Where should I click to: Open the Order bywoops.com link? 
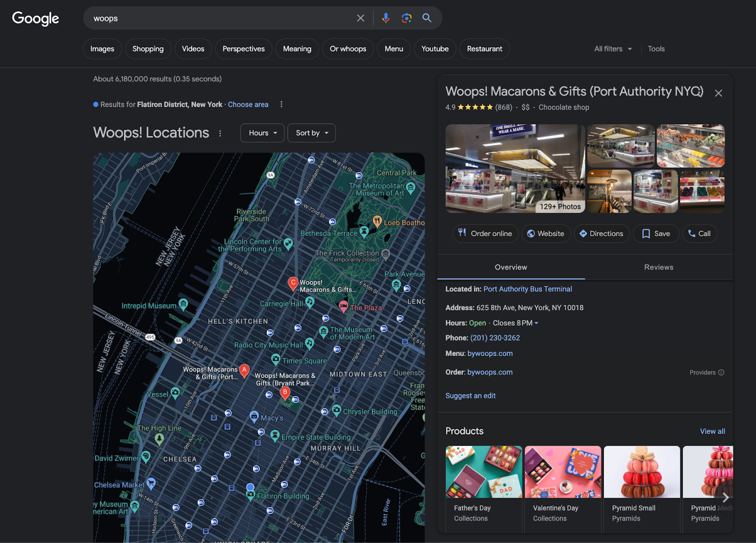click(490, 372)
